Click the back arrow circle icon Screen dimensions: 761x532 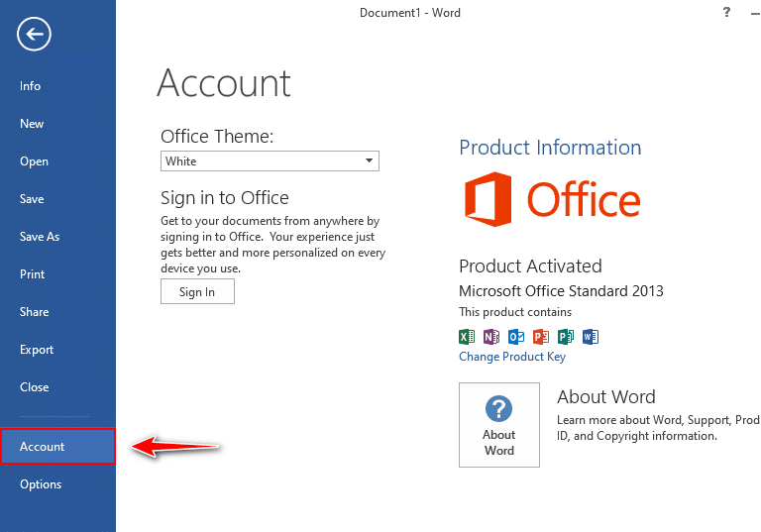(34, 34)
